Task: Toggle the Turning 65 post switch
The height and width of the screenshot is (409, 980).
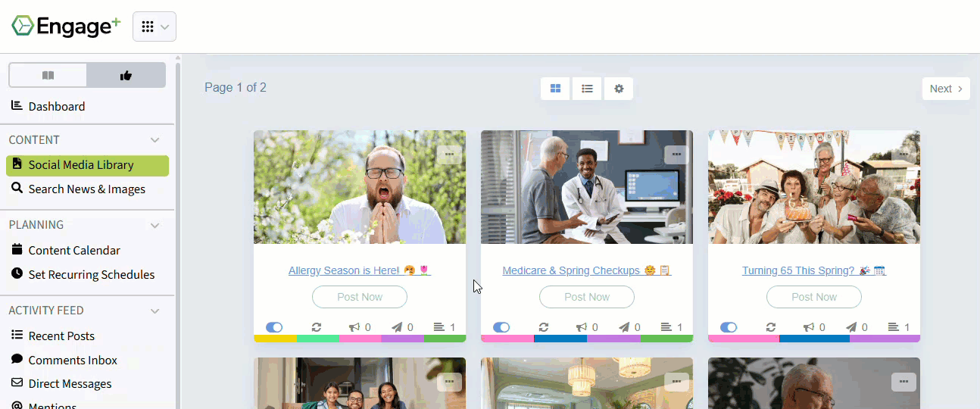Action: [729, 327]
